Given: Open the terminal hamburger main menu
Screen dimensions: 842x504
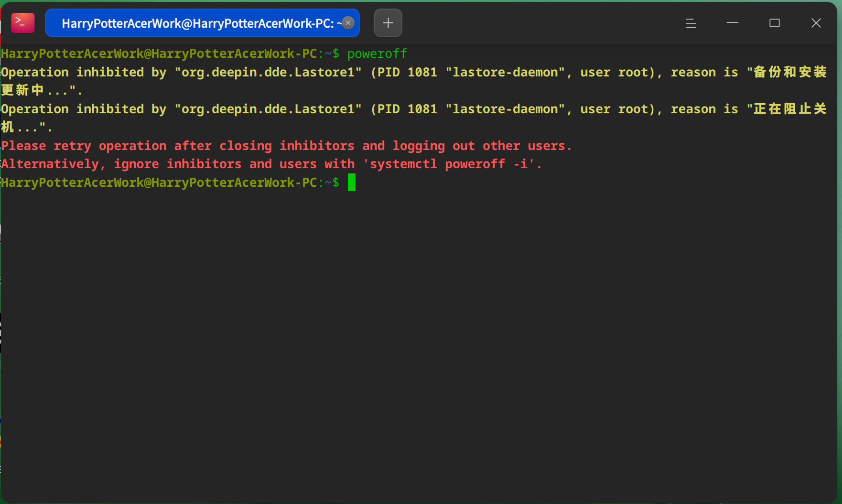Looking at the screenshot, I should [x=691, y=23].
